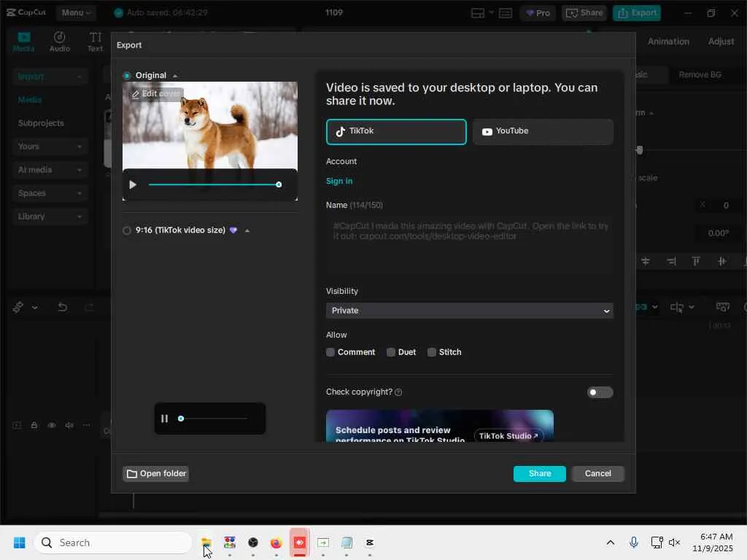747x560 pixels.
Task: Cancel the Export dialog
Action: 598,474
